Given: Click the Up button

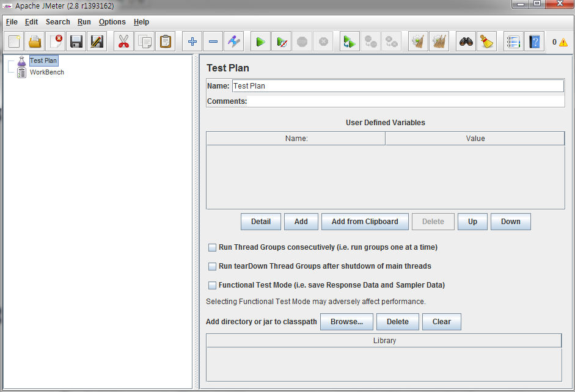Looking at the screenshot, I should 472,222.
